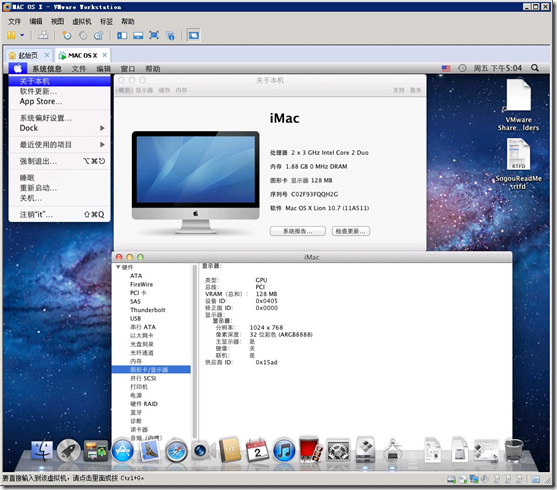The image size is (557, 490).
Task: Open App Store from the Dock
Action: (x=123, y=451)
